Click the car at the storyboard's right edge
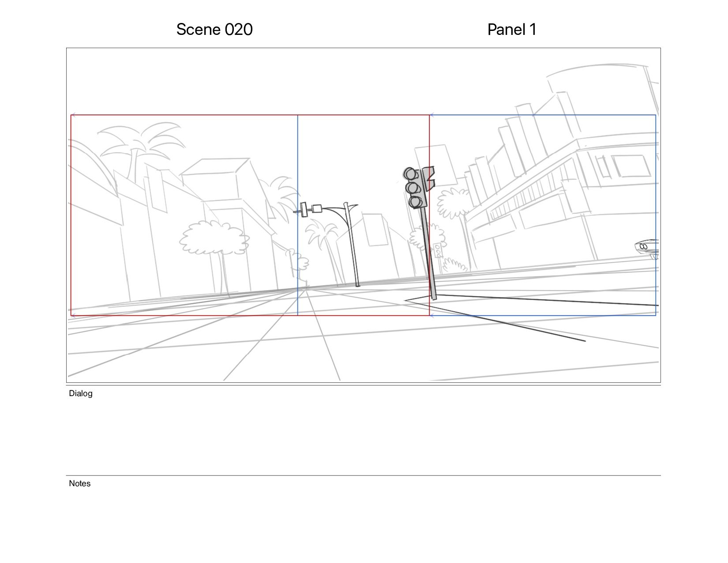 [x=647, y=249]
